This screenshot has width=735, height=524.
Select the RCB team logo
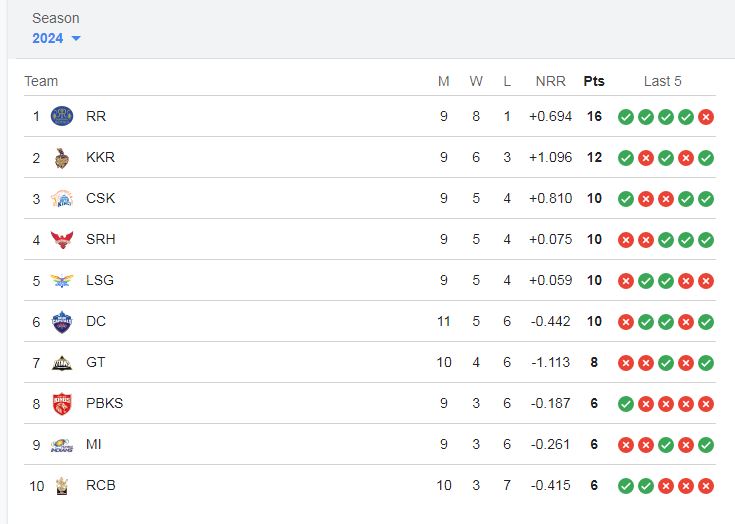[62, 486]
